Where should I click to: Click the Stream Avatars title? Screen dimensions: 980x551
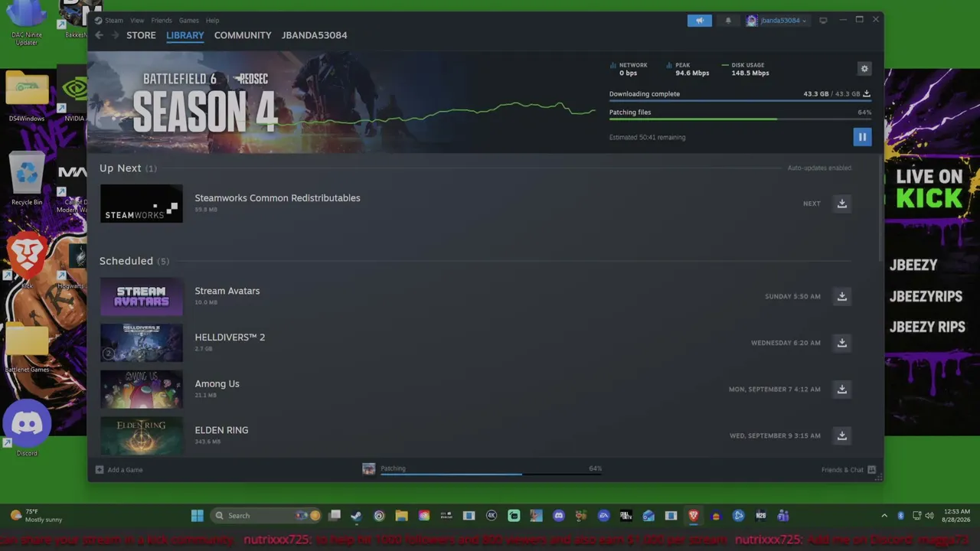(x=227, y=291)
